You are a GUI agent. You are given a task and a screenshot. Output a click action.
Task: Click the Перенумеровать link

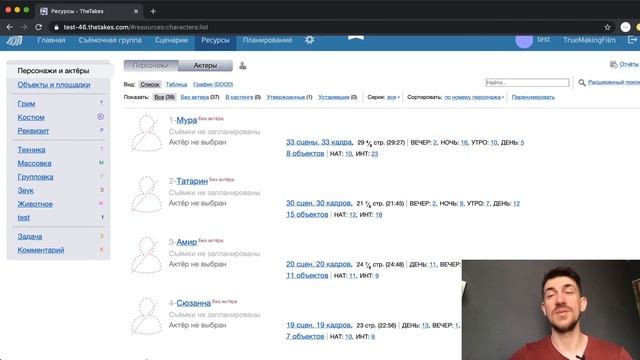[x=533, y=97]
